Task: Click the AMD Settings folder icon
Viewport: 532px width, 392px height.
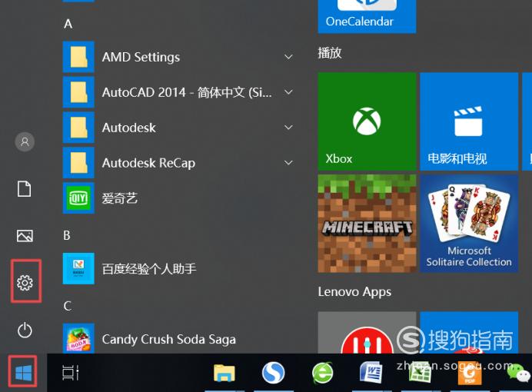Action: (x=78, y=57)
